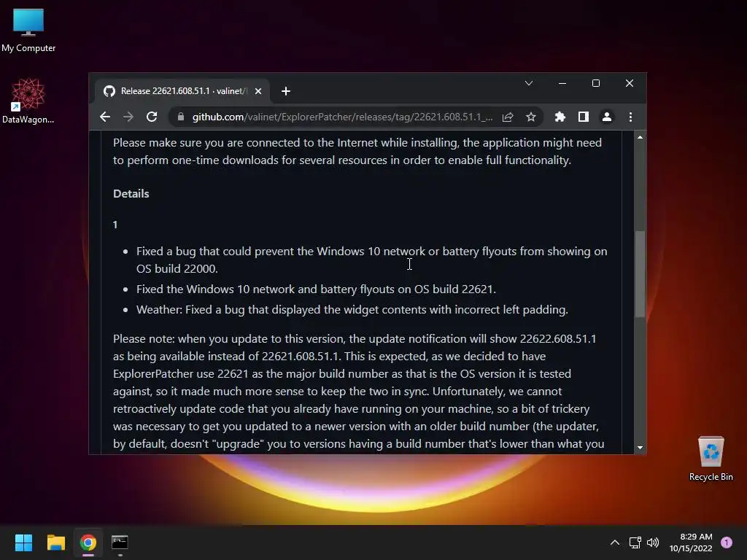
Task: Open the notification badge showing 1
Action: click(x=727, y=542)
